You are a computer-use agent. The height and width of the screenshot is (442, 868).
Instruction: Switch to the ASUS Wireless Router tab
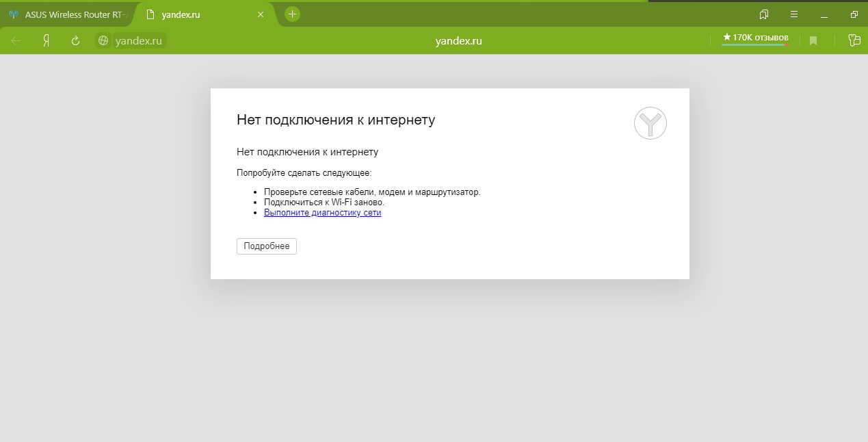pyautogui.click(x=68, y=14)
